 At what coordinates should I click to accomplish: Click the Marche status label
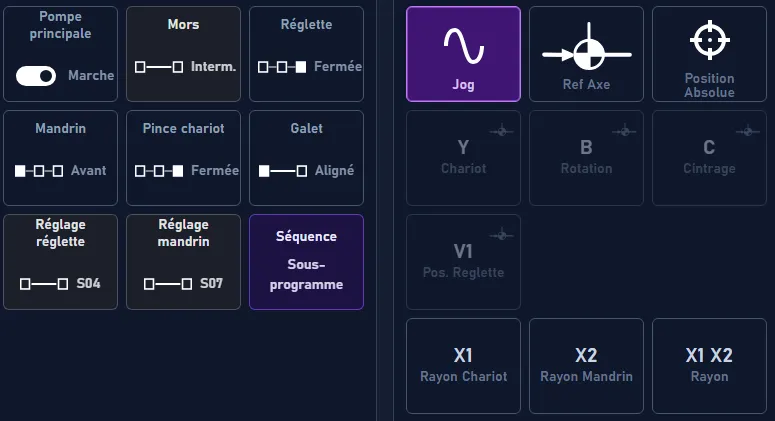point(91,76)
